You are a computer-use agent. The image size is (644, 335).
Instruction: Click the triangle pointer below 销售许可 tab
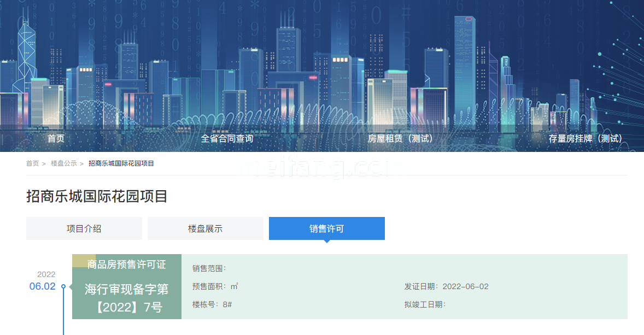(x=326, y=241)
